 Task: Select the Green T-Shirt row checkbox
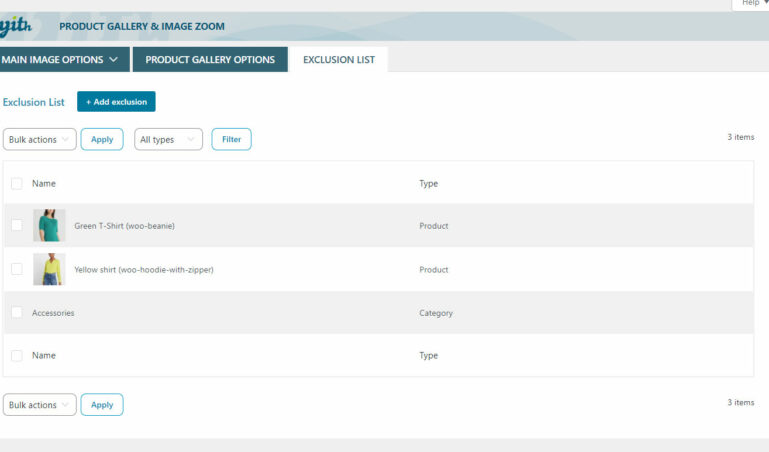point(17,226)
